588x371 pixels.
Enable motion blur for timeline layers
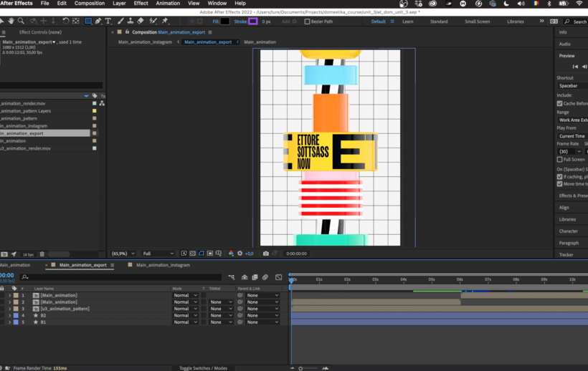[265, 277]
